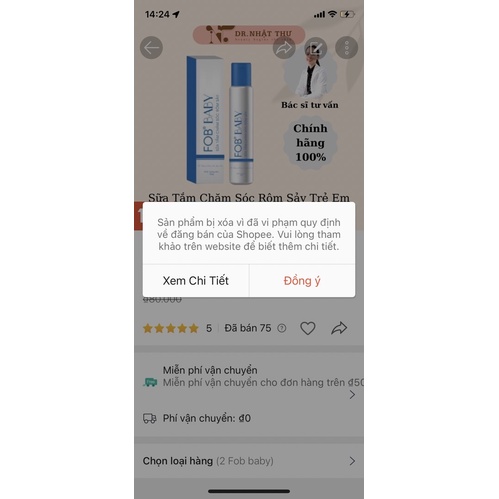Tap the Dr. Nhật Thư banner logo

(x=249, y=35)
